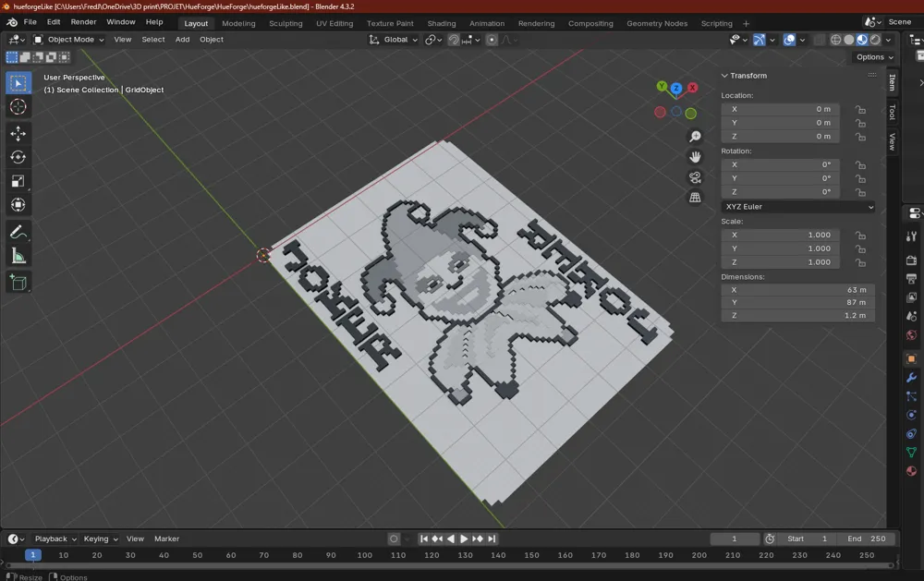Viewport: 924px width, 581px height.
Task: Enable snapping with the magnet icon
Action: pos(454,40)
